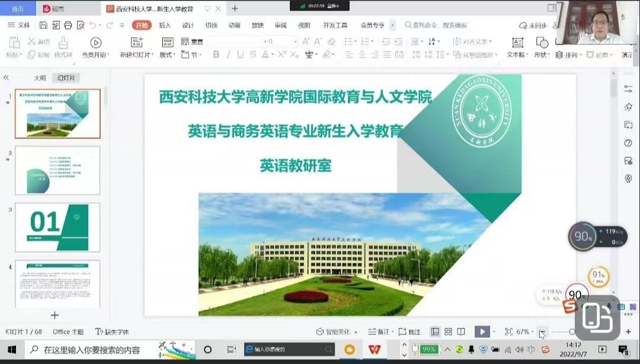640x364 pixels.
Task: Toggle italic formatting
Action: coord(228,54)
